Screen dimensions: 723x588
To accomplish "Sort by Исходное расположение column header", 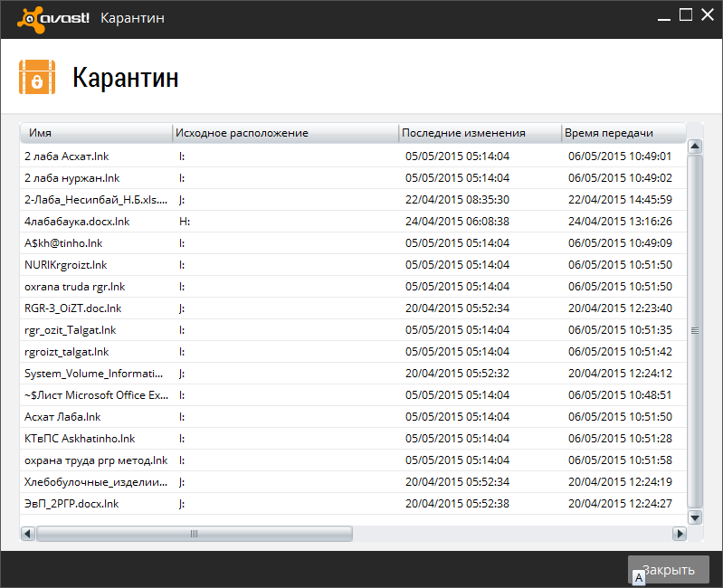I will (285, 133).
